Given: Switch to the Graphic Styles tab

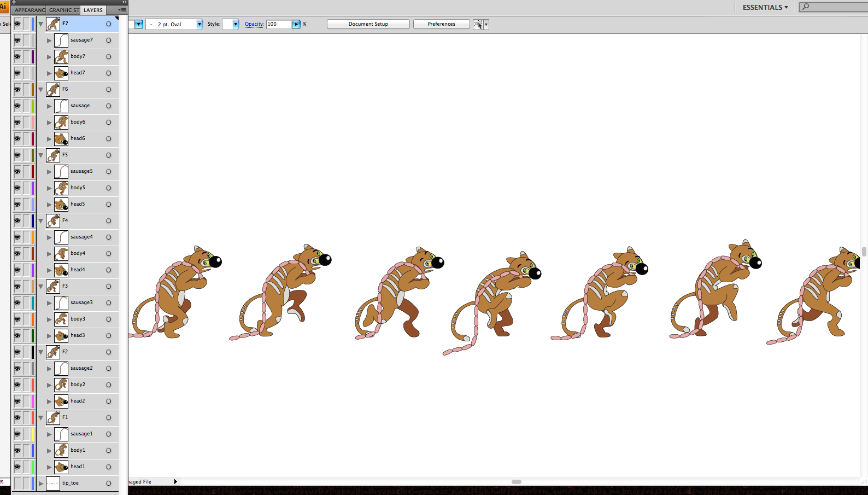Looking at the screenshot, I should pos(64,10).
